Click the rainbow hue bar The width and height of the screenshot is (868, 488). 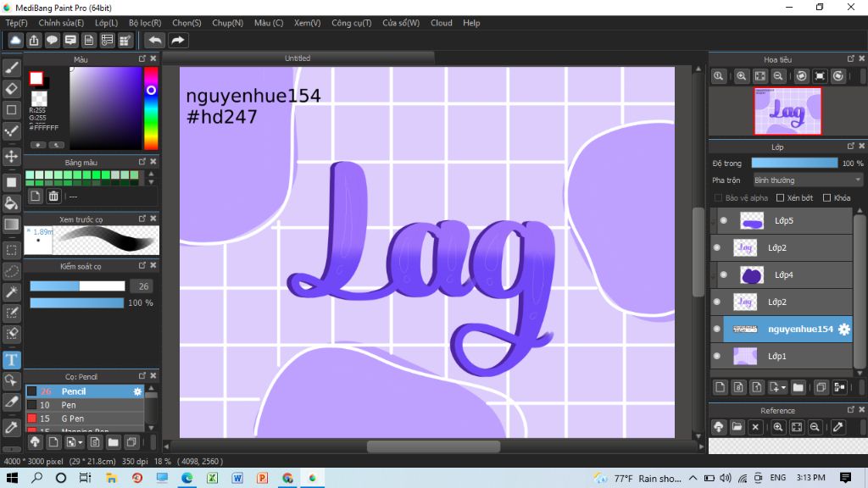(x=151, y=108)
